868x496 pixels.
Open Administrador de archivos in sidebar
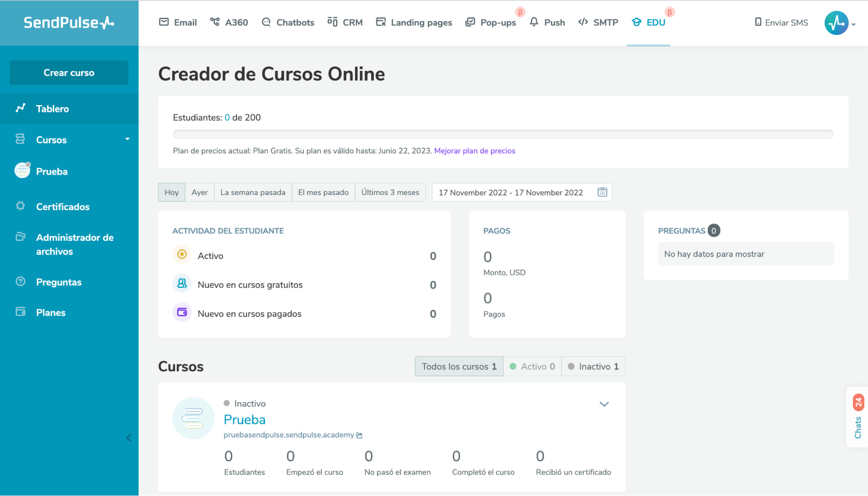click(69, 245)
